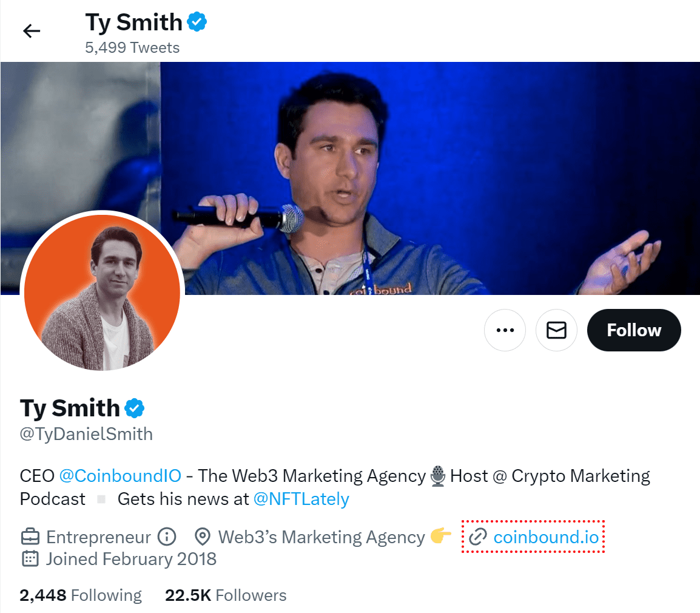Click the chain link icon before coinbound.io
Screen dimensions: 700x613
479,537
